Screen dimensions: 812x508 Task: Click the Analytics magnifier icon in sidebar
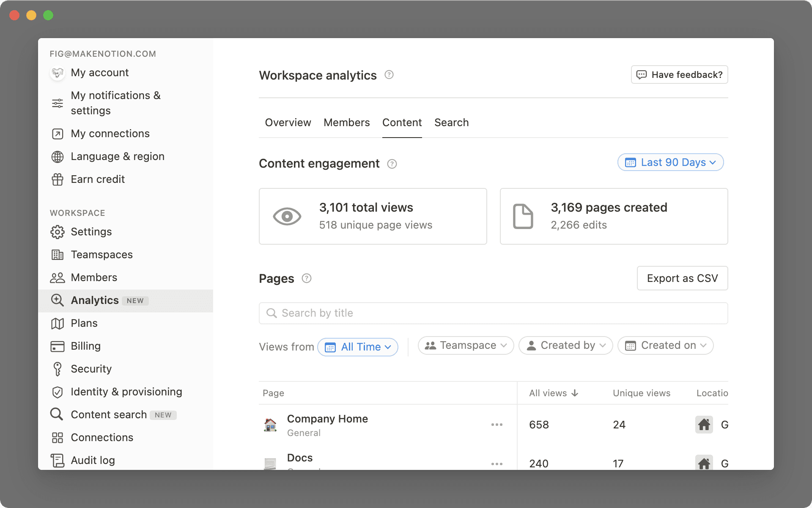[58, 300]
